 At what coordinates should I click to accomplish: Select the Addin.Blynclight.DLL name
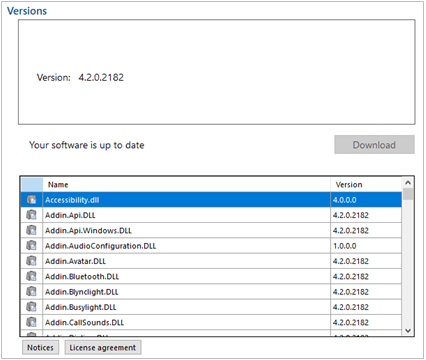[x=82, y=292]
